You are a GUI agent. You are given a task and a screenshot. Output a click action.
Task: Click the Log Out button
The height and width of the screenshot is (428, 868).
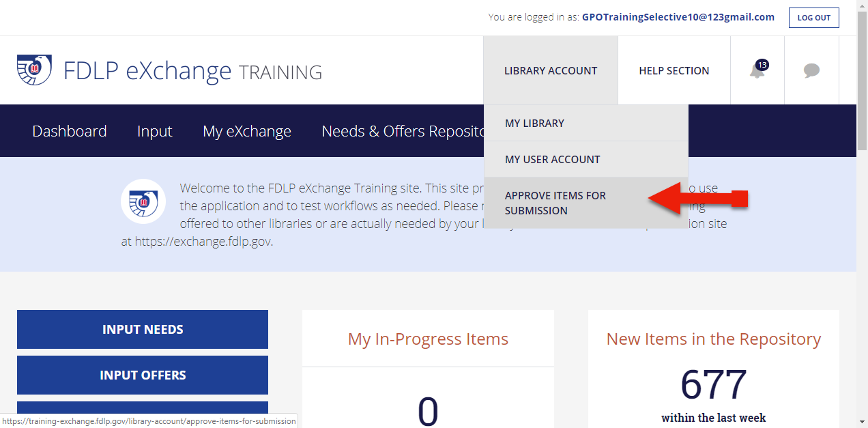[813, 18]
